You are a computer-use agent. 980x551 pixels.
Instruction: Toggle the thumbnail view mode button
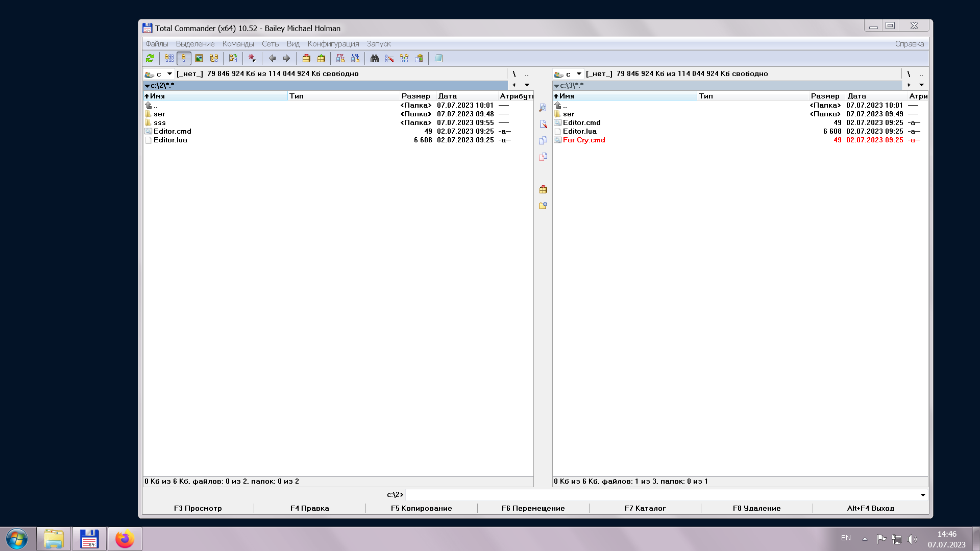click(199, 58)
